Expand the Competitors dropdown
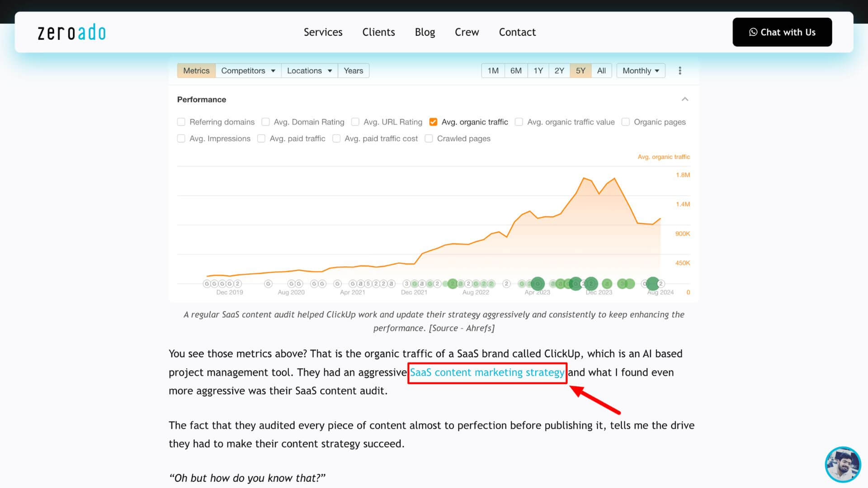The image size is (868, 488). tap(248, 70)
